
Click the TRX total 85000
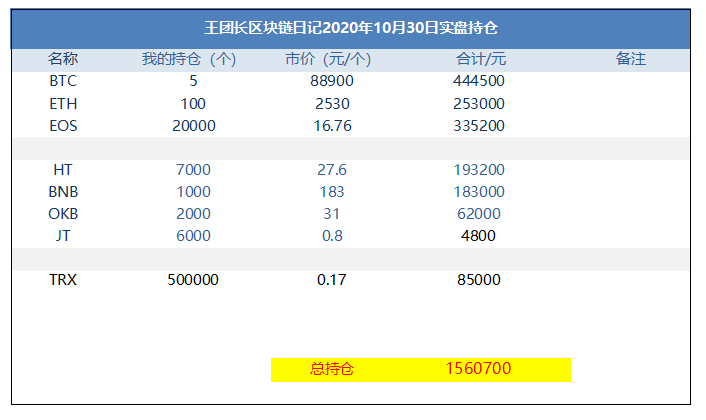coord(479,280)
